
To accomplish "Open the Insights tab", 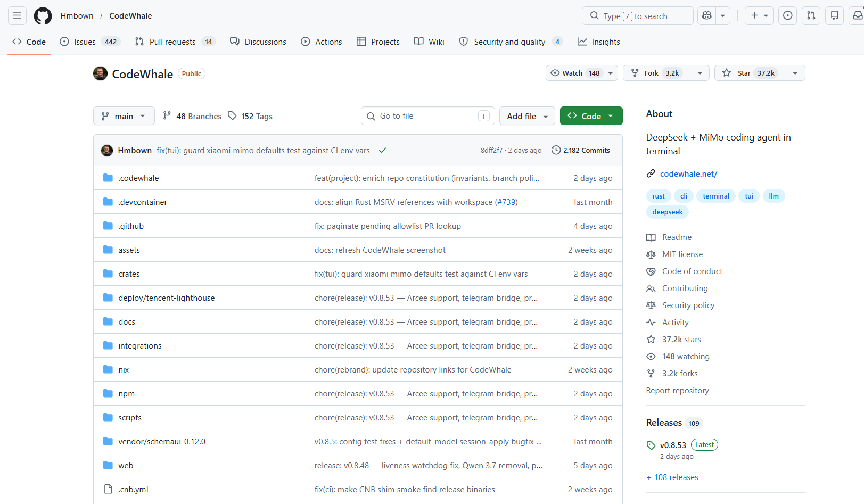I will click(x=599, y=42).
